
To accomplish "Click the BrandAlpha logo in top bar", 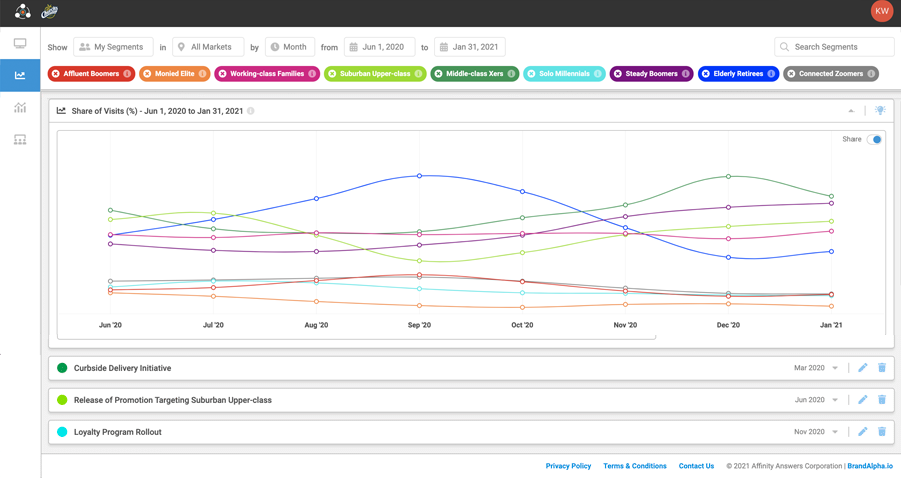I will click(22, 11).
